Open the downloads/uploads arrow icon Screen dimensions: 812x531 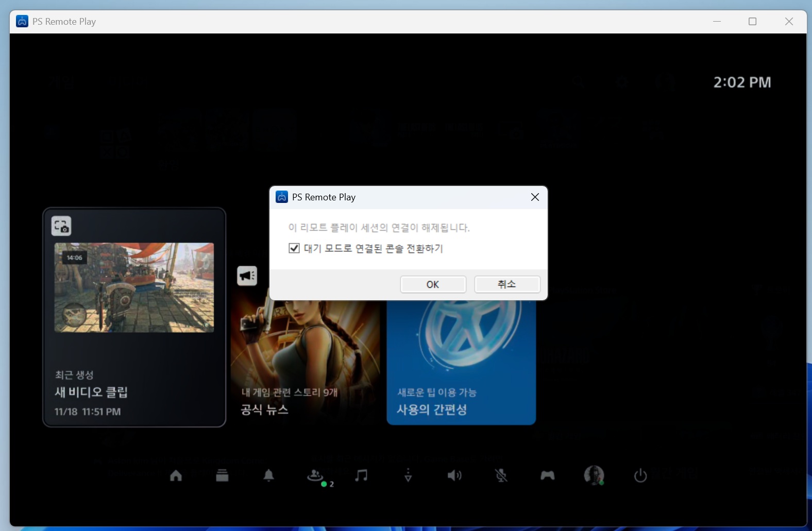pos(408,475)
